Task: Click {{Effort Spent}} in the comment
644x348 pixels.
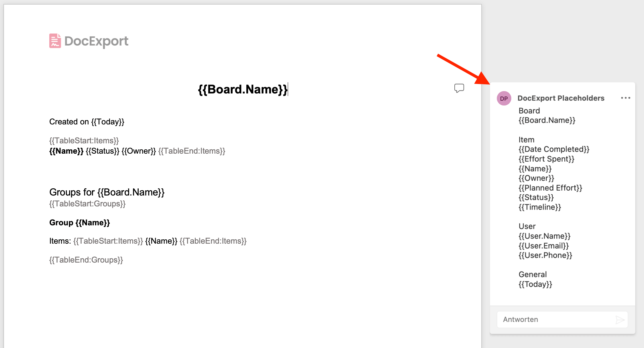Action: click(546, 159)
